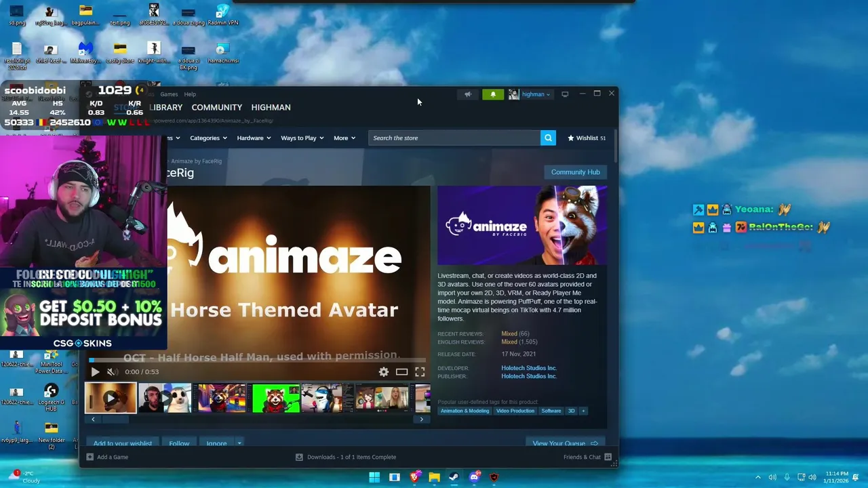Expand the Ways to Play menu
This screenshot has height=488, width=868.
coord(302,138)
